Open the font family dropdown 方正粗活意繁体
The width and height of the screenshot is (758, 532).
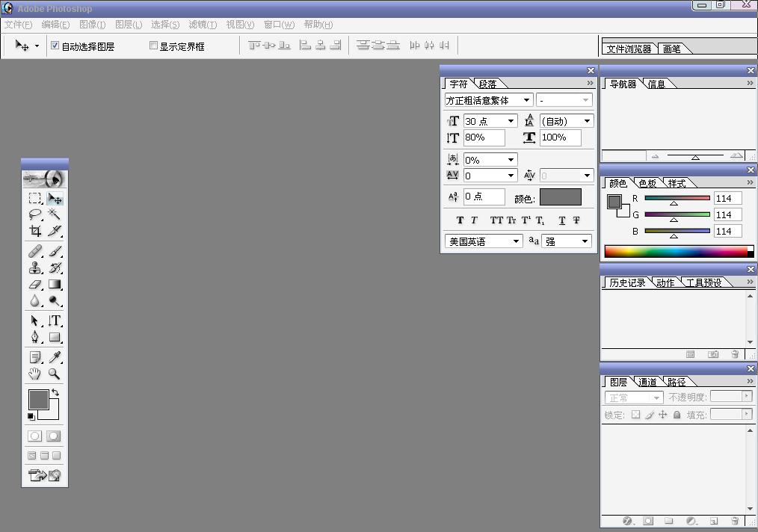[x=489, y=100]
